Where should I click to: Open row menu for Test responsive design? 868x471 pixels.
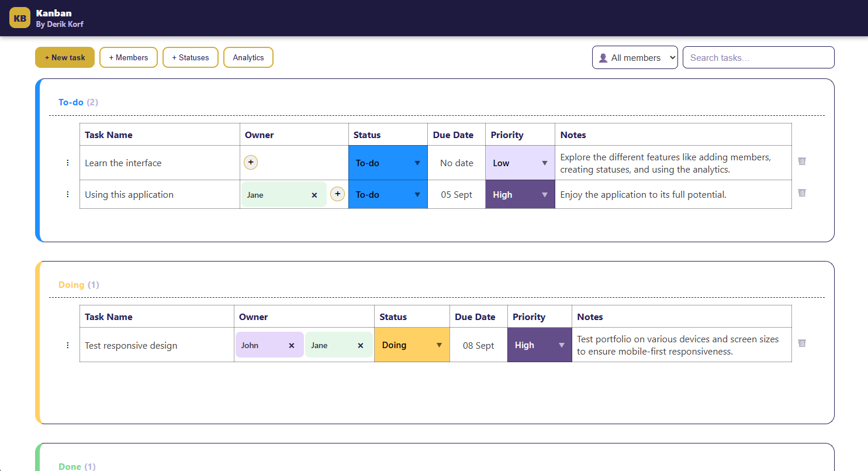68,345
